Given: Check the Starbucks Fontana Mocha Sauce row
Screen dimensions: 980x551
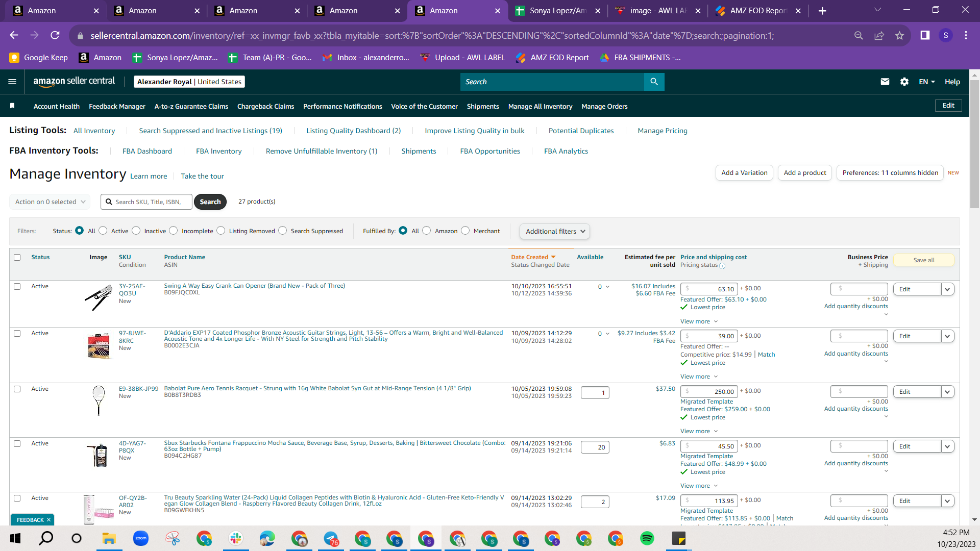Looking at the screenshot, I should pos(17,443).
